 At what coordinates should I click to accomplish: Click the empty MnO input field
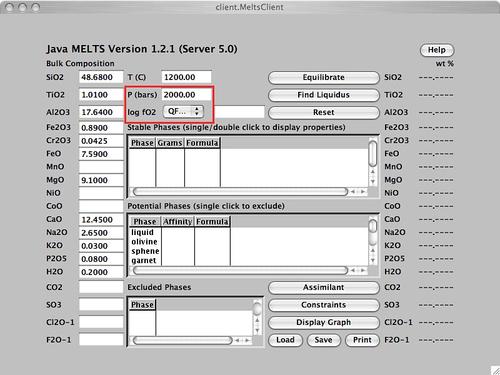(x=101, y=167)
